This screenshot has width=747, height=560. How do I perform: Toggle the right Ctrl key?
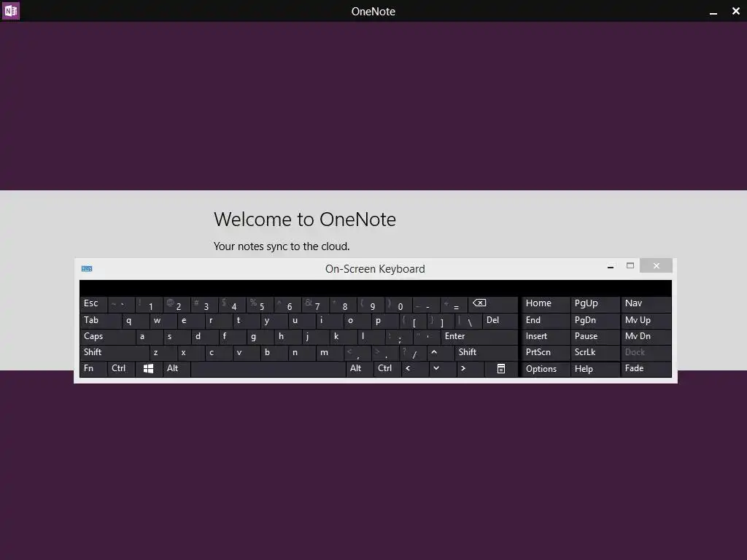[387, 368]
